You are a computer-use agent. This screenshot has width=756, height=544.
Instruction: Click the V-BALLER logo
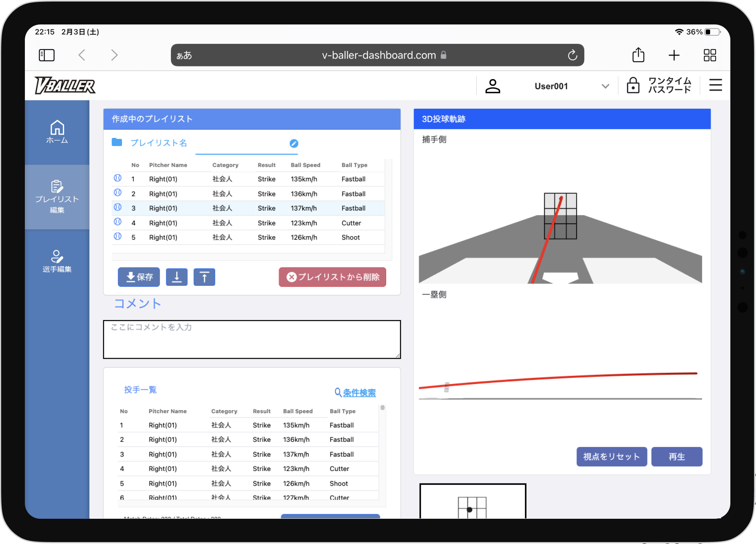click(65, 85)
